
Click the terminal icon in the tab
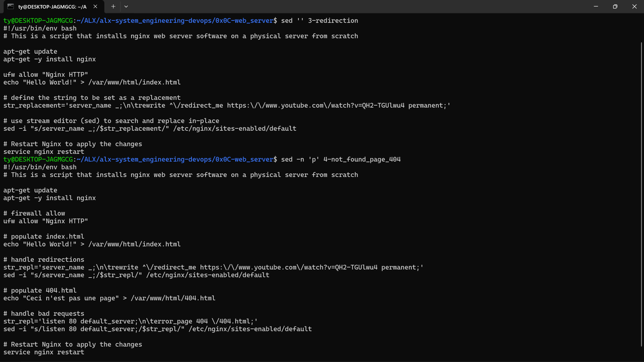(10, 6)
